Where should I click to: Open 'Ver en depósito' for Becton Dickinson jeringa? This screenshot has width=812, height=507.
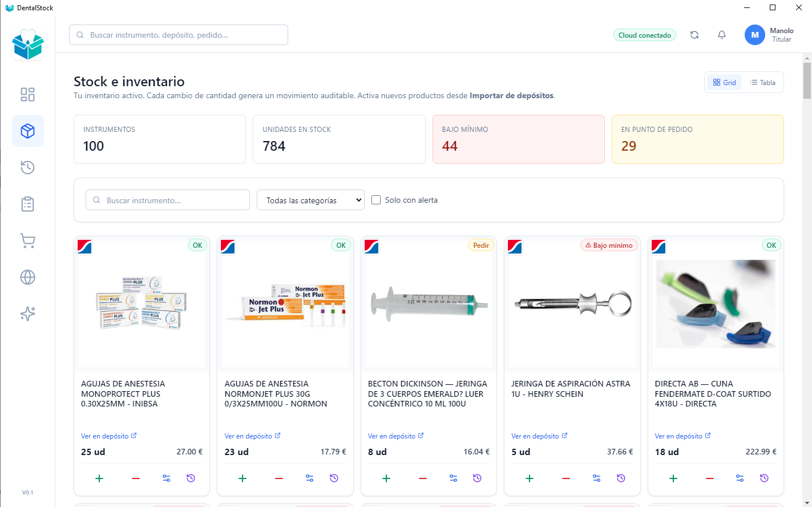pyautogui.click(x=396, y=436)
